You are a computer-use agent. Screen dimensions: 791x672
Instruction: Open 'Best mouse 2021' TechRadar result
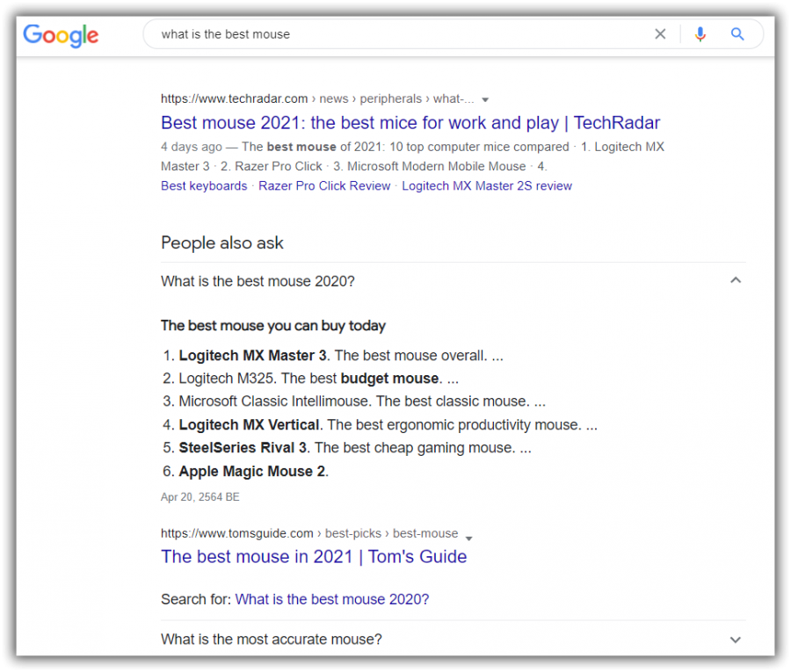point(410,122)
